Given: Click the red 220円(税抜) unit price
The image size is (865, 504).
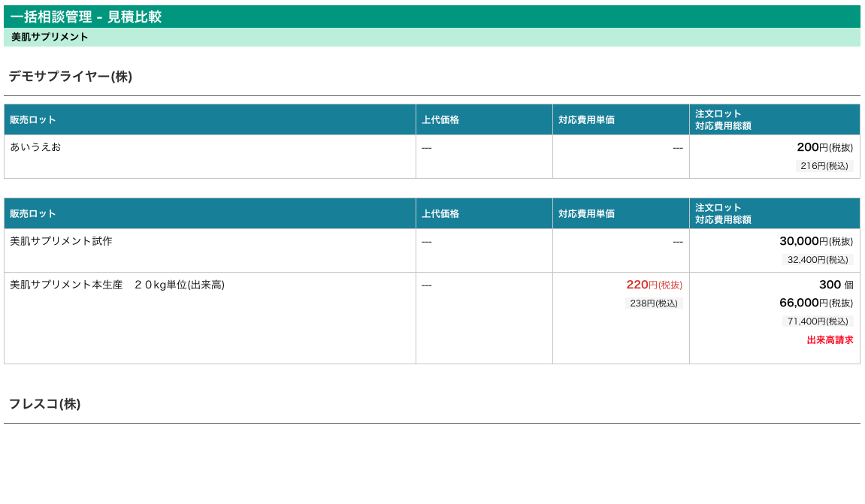Looking at the screenshot, I should [x=654, y=285].
